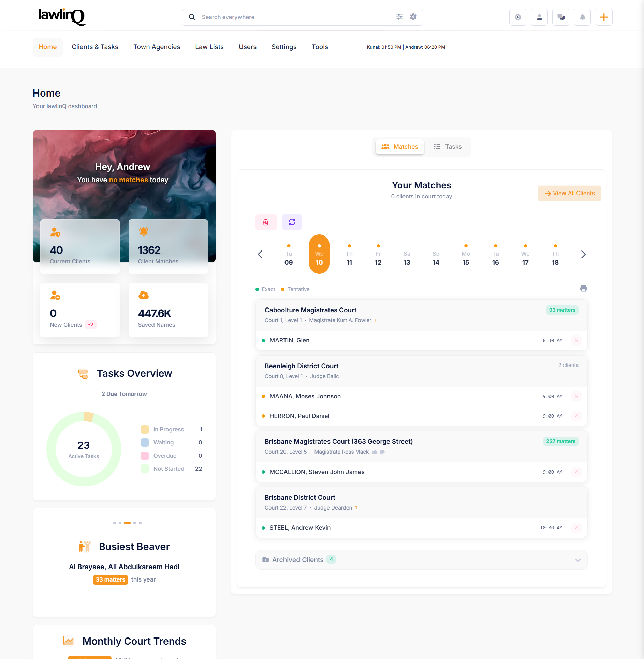The height and width of the screenshot is (659, 644).
Task: Open the notifications bell icon
Action: [582, 17]
